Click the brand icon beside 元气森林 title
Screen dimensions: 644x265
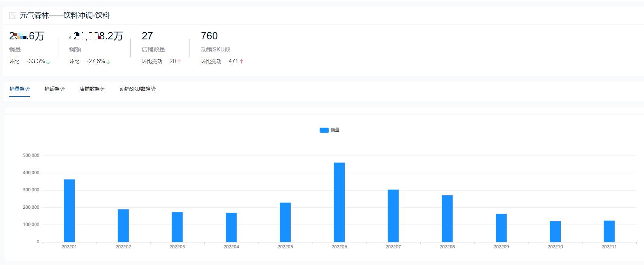click(12, 16)
